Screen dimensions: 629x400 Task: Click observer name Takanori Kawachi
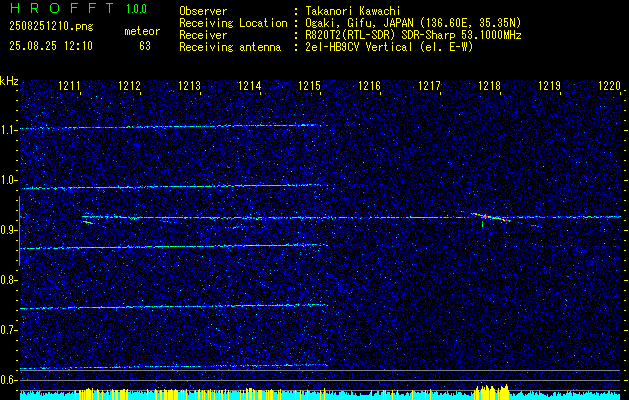352,11
